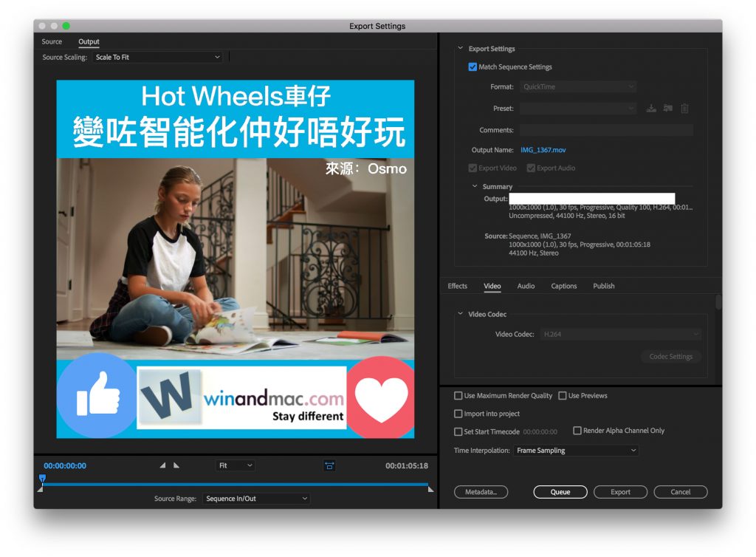This screenshot has width=756, height=557.
Task: Click the IMG_1367.mov output name link
Action: point(543,150)
